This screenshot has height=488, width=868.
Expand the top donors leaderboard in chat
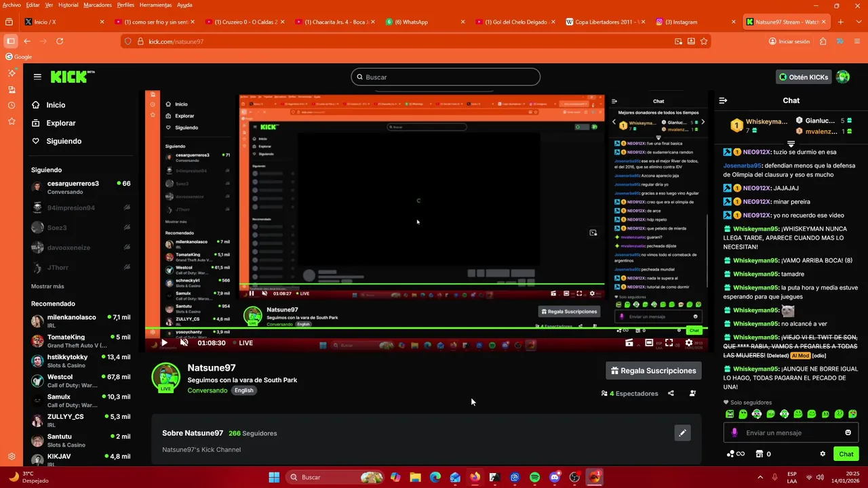click(791, 144)
